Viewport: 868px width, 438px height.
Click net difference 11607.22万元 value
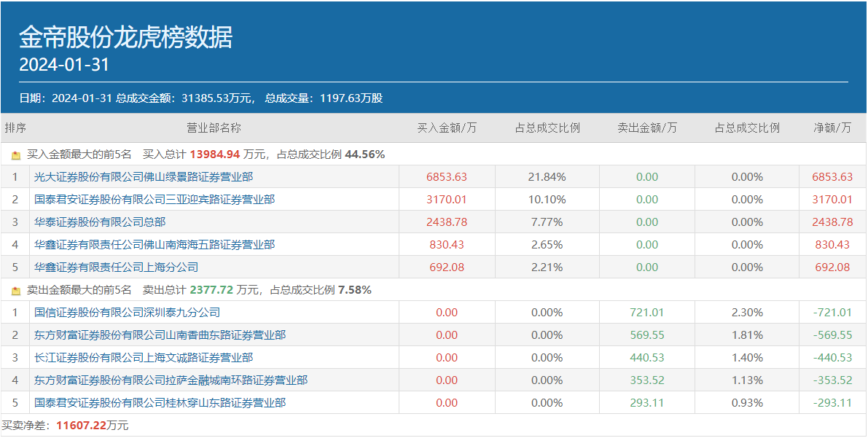93,426
